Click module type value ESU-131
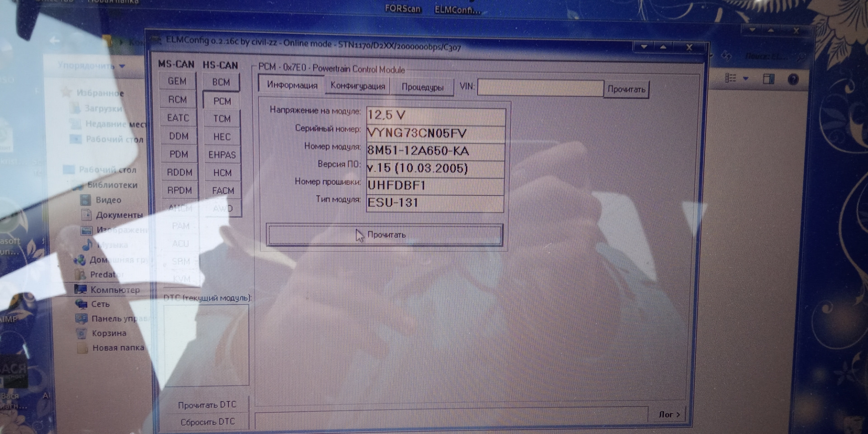The width and height of the screenshot is (868, 434). tap(435, 203)
